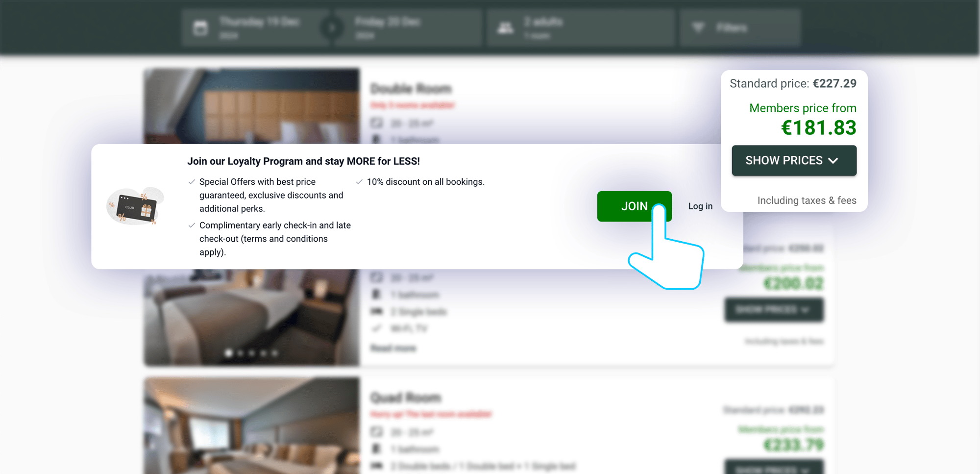Select the second carousel dot under the room photo
The image size is (980, 474).
pyautogui.click(x=240, y=351)
